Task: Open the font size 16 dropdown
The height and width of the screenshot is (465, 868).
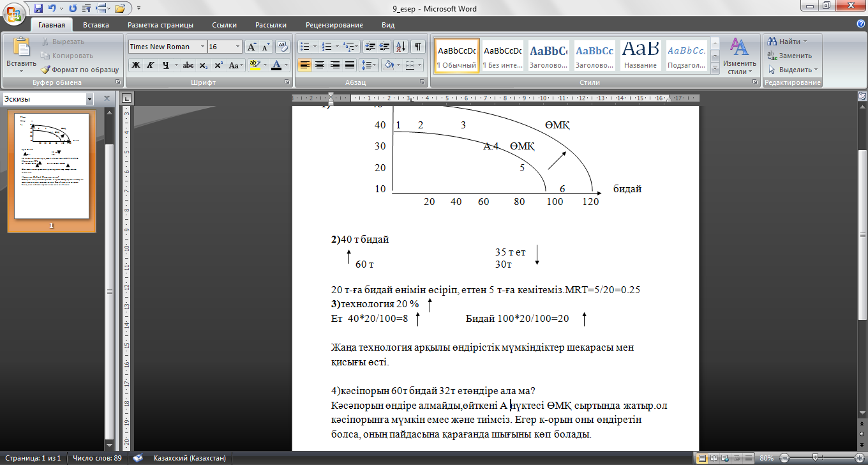Action: [238, 47]
